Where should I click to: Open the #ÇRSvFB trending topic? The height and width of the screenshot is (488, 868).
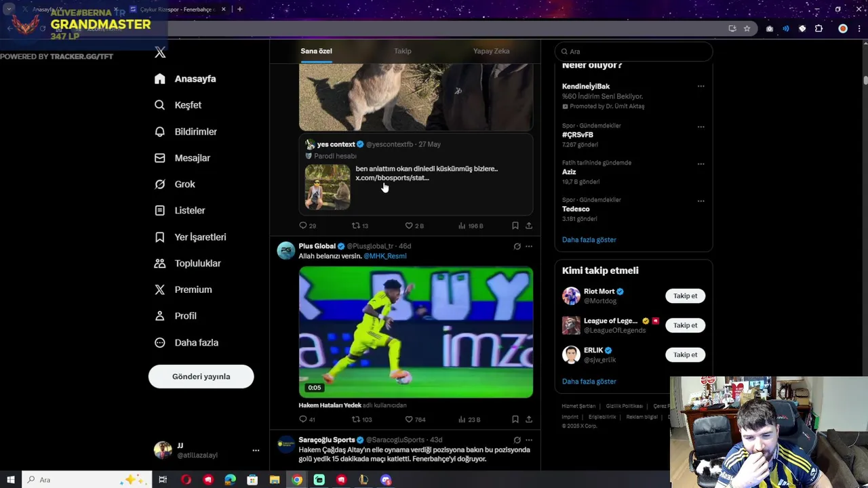(578, 135)
